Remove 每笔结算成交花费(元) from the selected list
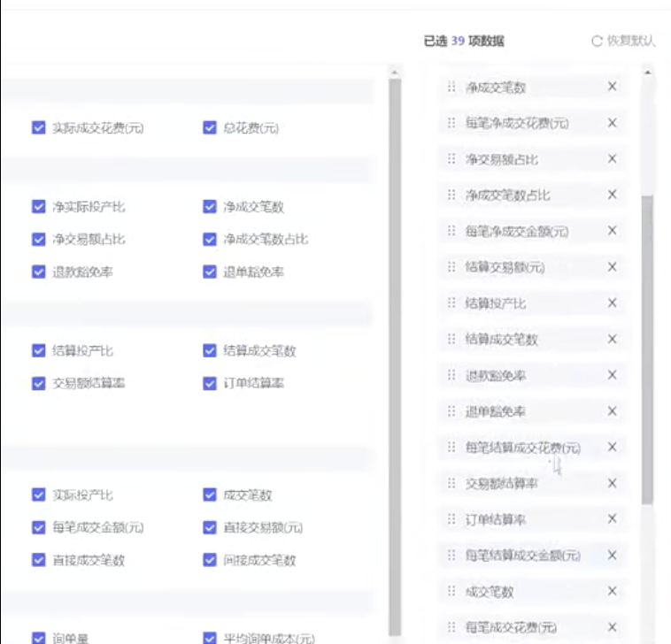Viewport: 671px width, 644px height. pyautogui.click(x=613, y=447)
